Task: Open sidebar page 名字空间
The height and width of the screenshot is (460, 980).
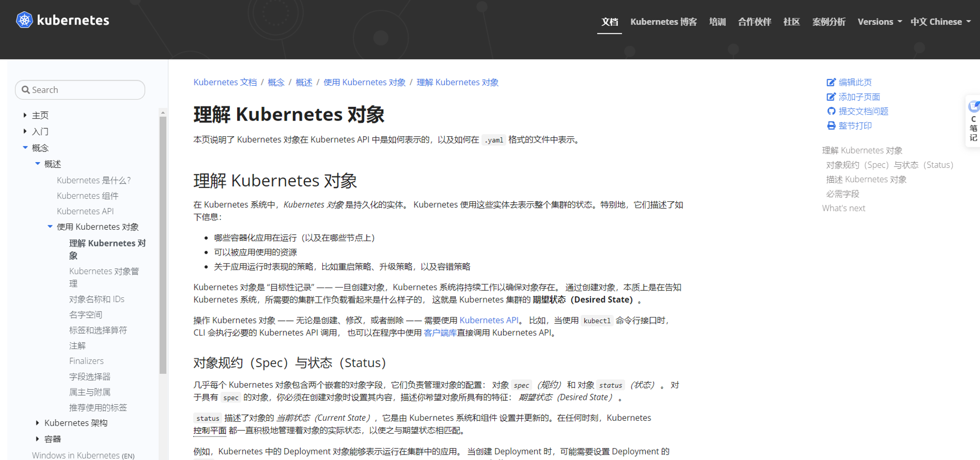Action: [x=86, y=315]
